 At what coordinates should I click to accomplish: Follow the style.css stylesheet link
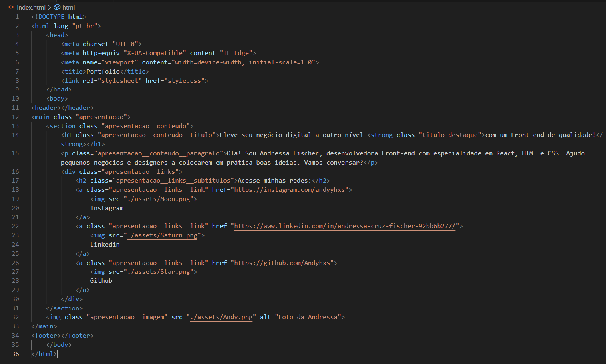[184, 80]
